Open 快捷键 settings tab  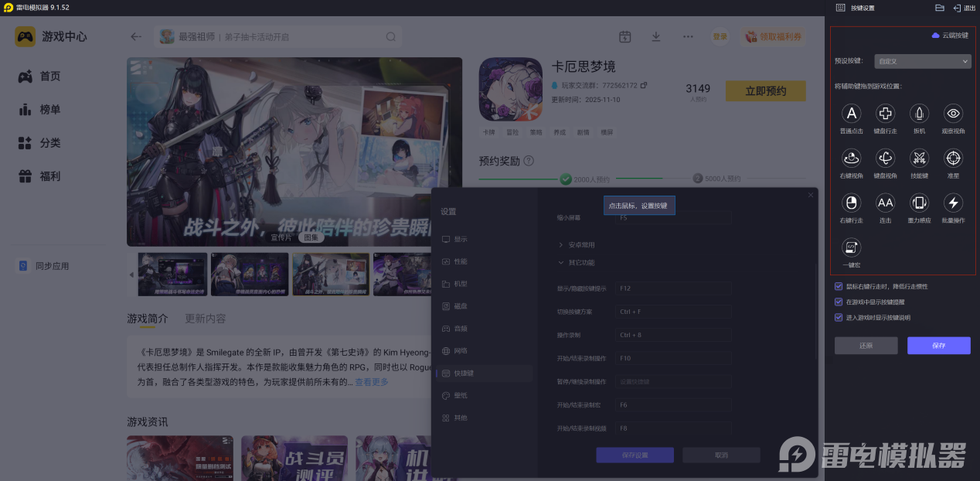484,374
